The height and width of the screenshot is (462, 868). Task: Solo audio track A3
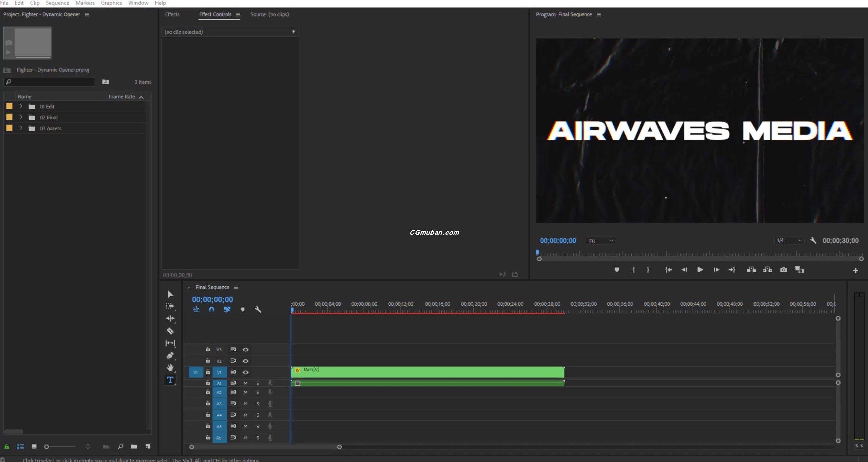click(x=258, y=404)
